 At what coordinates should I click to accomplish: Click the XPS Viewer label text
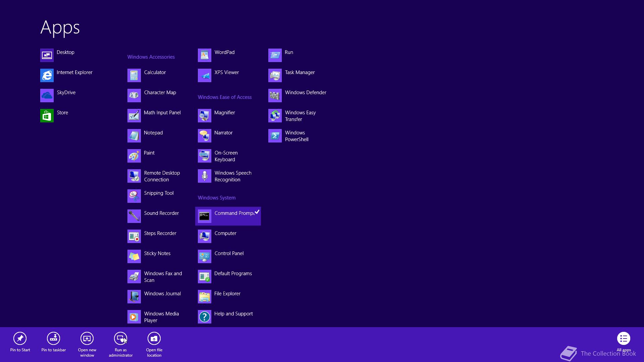click(x=227, y=72)
